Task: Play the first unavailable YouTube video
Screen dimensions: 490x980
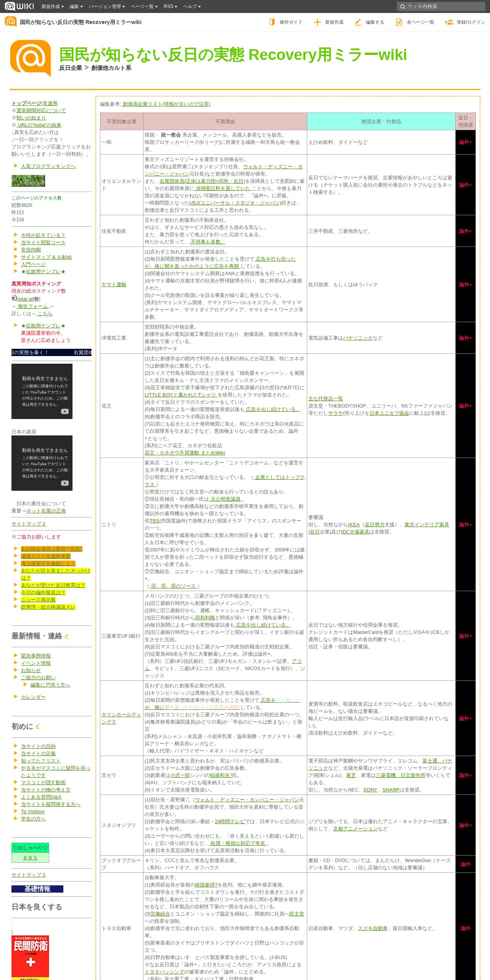Action: pos(42,391)
